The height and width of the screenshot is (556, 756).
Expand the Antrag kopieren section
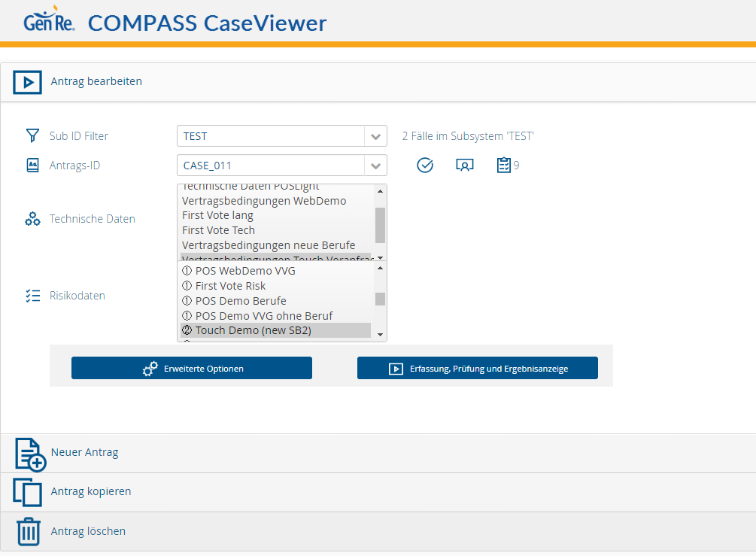click(x=378, y=492)
